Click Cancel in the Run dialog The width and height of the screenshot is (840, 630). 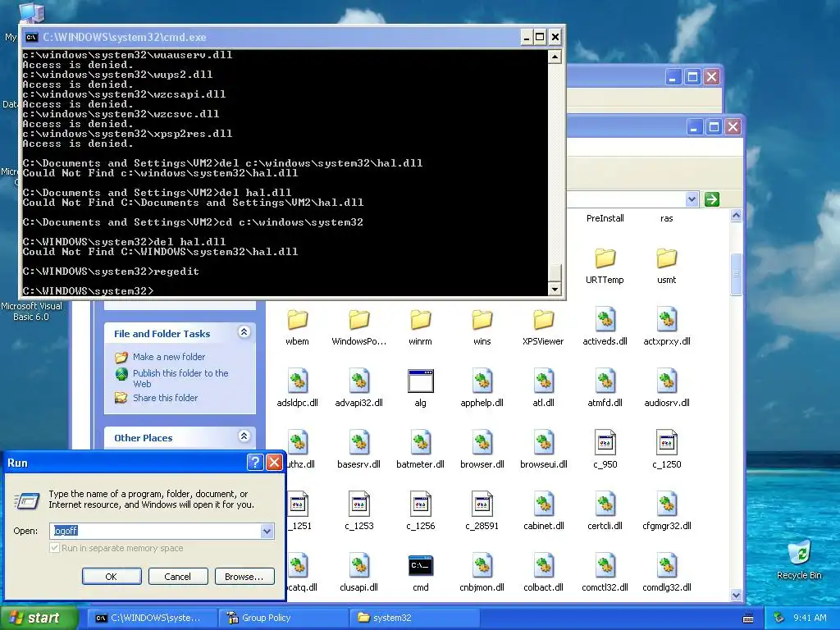tap(178, 577)
